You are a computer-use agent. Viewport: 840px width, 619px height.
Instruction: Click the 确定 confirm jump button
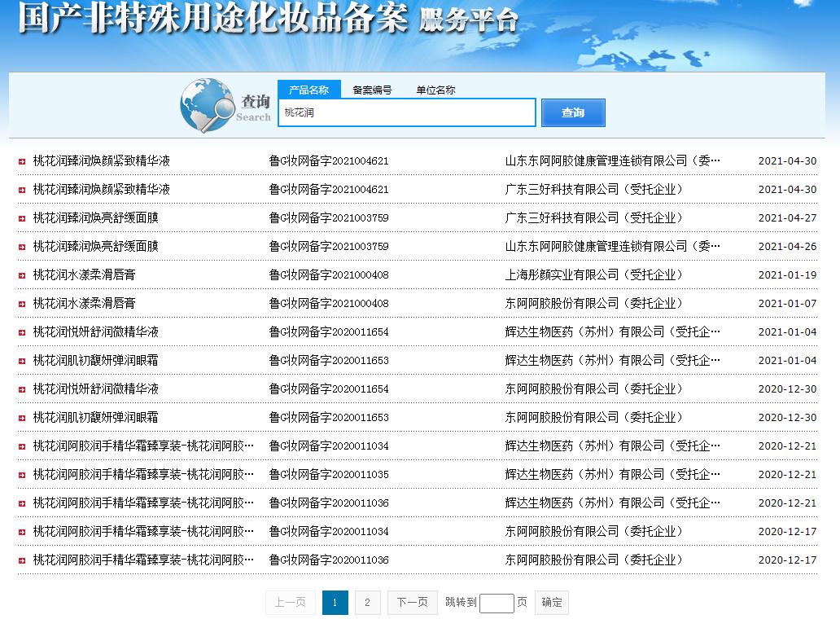552,603
